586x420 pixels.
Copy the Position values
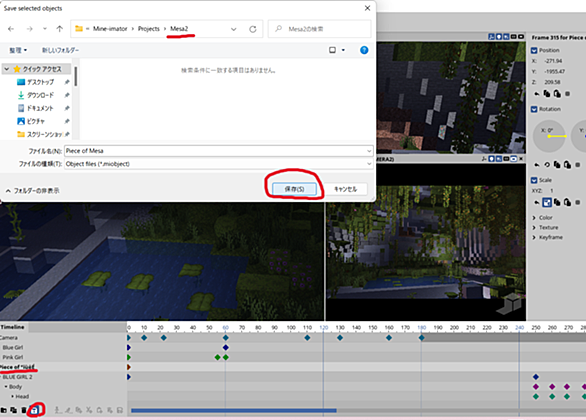[x=547, y=94]
